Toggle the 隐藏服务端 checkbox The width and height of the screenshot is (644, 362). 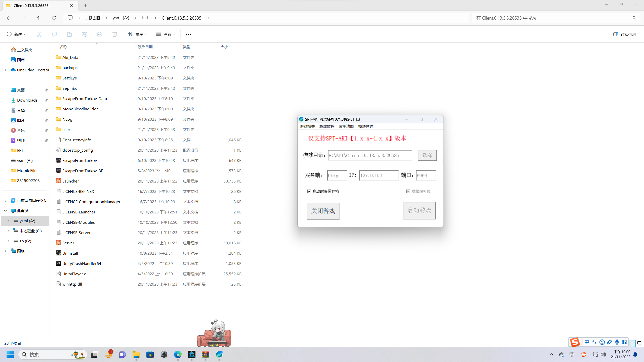[408, 191]
